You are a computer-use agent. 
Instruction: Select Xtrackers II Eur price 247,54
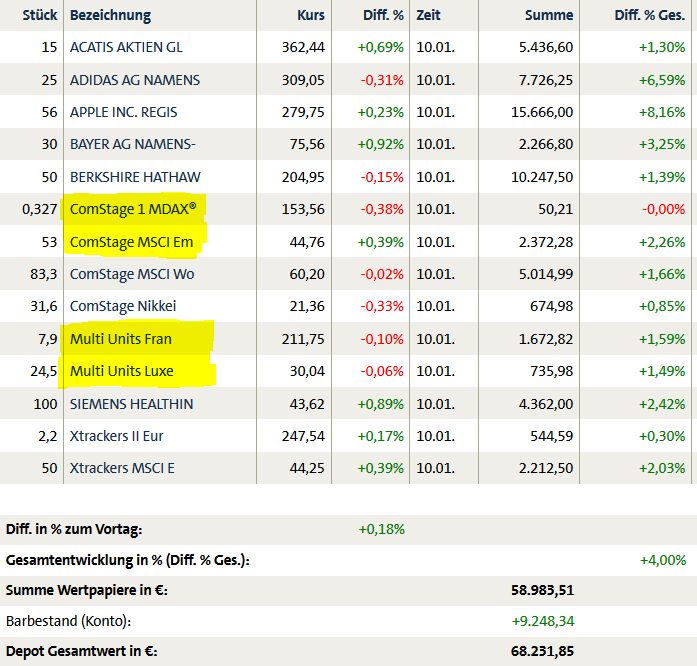coord(303,436)
